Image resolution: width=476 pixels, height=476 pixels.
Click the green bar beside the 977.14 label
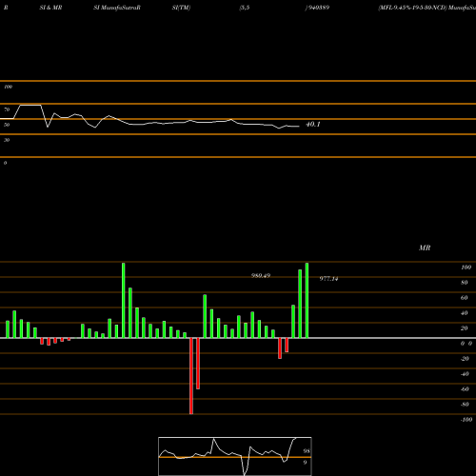click(307, 300)
